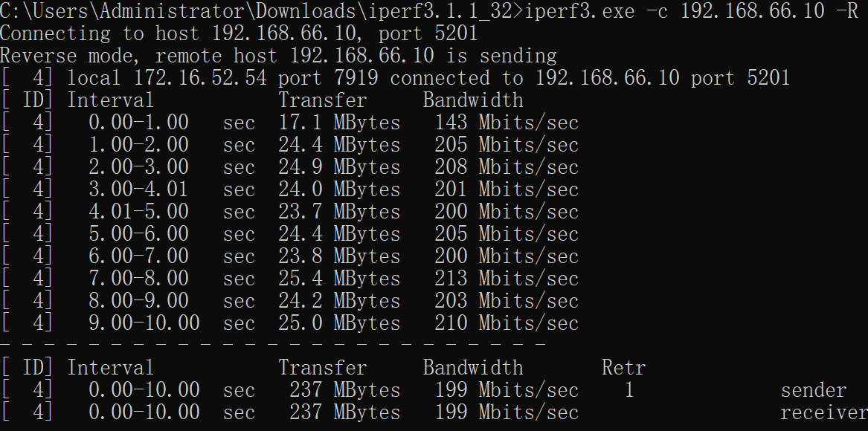Click the 25.4 MBytes transfer value
The height and width of the screenshot is (431, 868).
click(x=338, y=279)
